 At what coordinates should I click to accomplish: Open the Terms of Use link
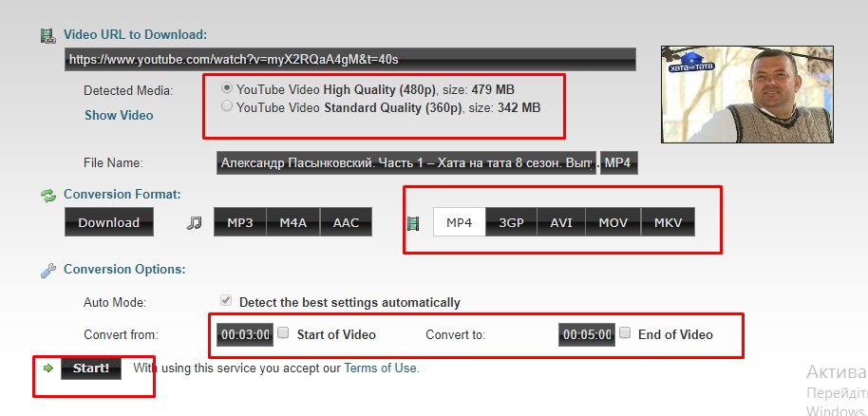pos(381,368)
